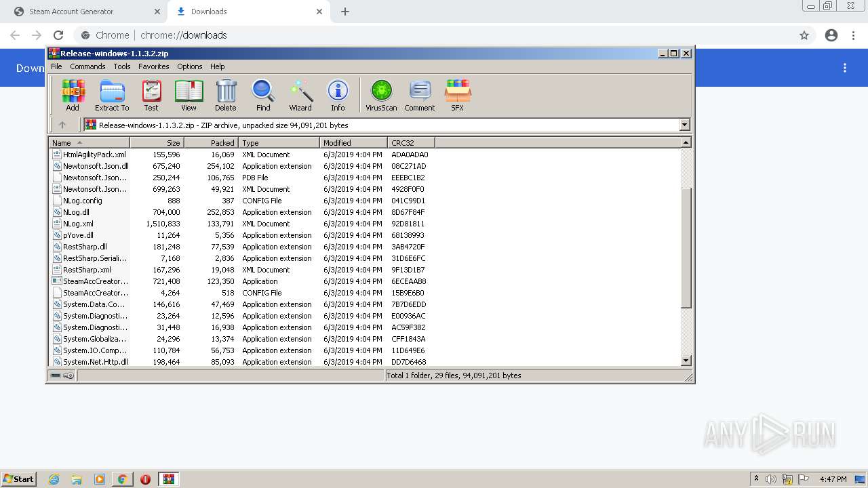Screen dimensions: 868x488
Task: Open the Chrome profile avatar
Action: click(x=831, y=35)
